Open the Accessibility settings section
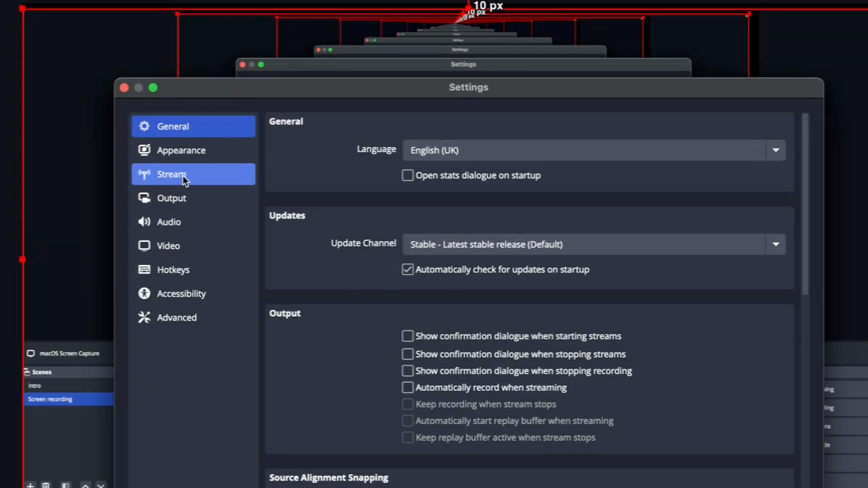 pyautogui.click(x=181, y=294)
